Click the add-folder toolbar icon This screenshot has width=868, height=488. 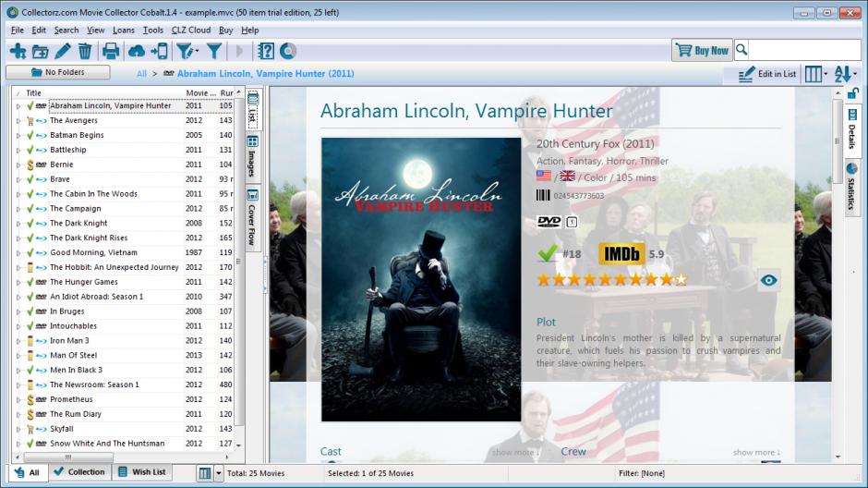tap(41, 52)
